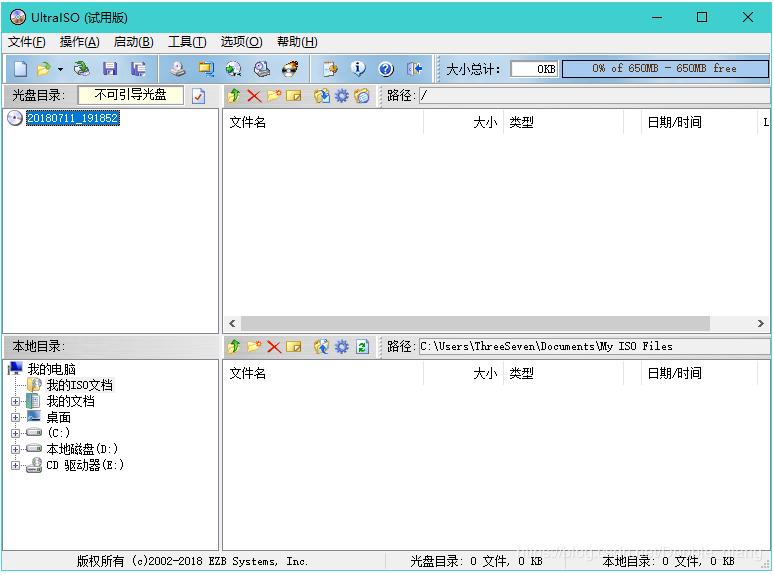Sort disc list by 大小 column
The width and height of the screenshot is (774, 575).
(464, 122)
